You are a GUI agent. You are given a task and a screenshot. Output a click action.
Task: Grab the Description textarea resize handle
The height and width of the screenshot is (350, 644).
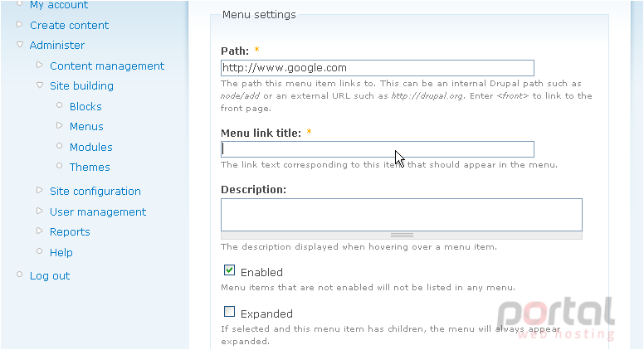click(x=402, y=236)
